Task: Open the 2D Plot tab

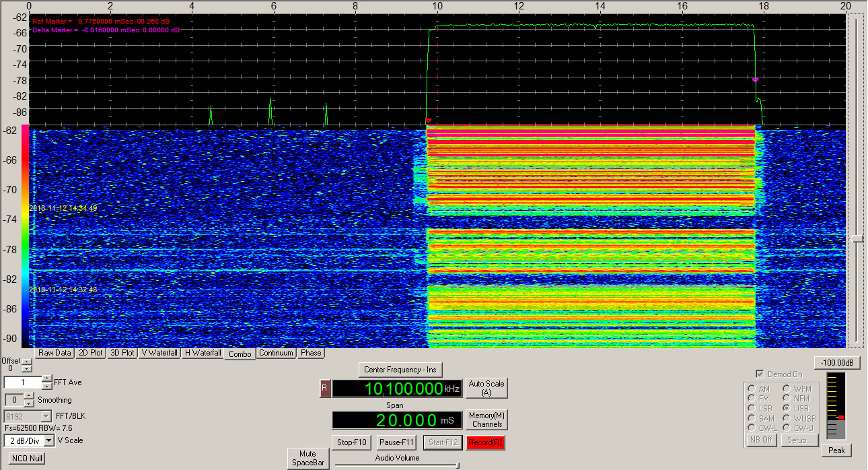Action: click(90, 353)
